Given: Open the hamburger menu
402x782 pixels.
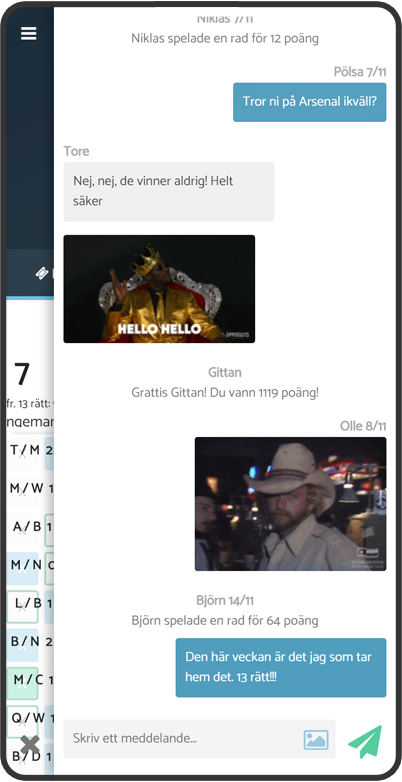Looking at the screenshot, I should tap(28, 33).
